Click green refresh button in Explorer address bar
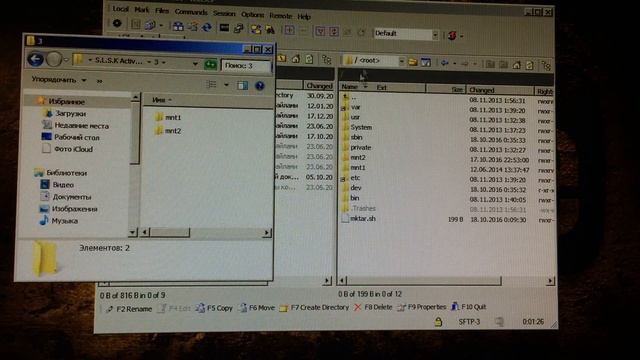640x360 pixels. click(211, 64)
